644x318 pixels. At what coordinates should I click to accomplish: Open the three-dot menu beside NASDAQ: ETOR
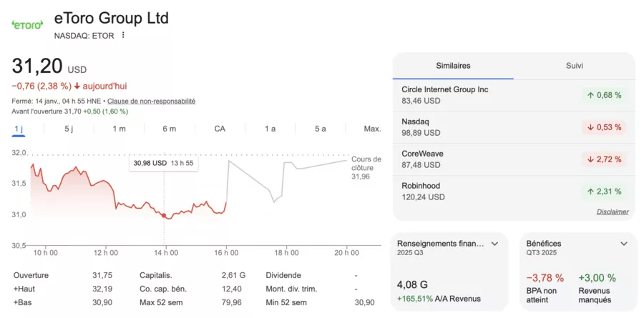click(123, 35)
